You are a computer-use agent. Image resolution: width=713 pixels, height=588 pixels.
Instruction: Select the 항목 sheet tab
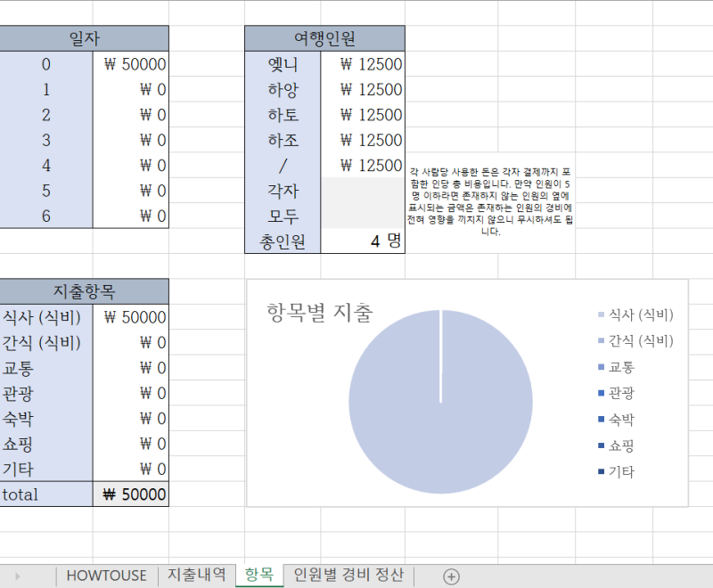[259, 575]
